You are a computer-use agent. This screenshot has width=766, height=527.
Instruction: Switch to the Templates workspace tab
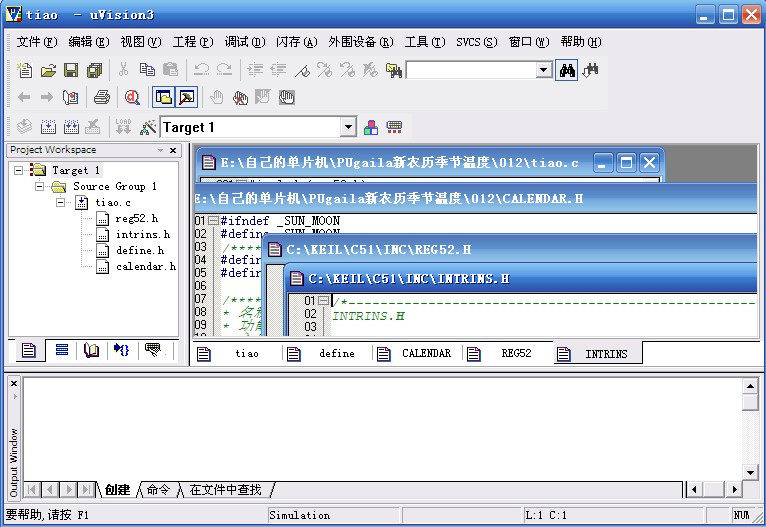[x=153, y=350]
